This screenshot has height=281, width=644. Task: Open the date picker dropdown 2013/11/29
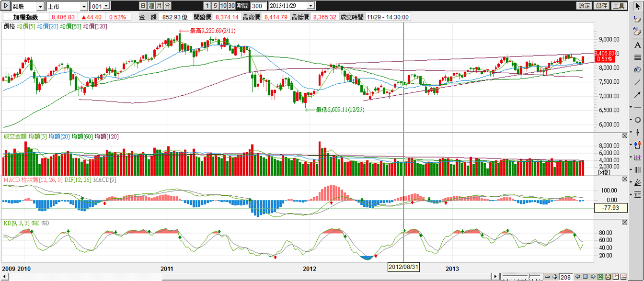310,6
